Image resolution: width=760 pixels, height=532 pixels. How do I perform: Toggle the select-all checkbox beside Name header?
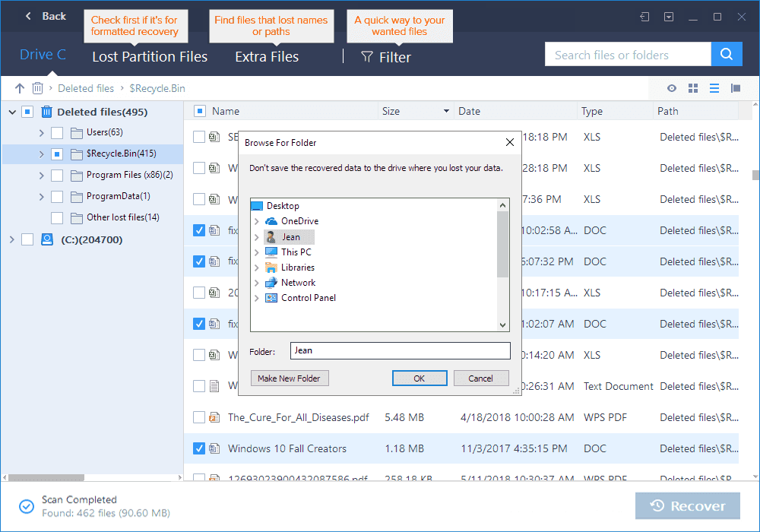pyautogui.click(x=199, y=111)
